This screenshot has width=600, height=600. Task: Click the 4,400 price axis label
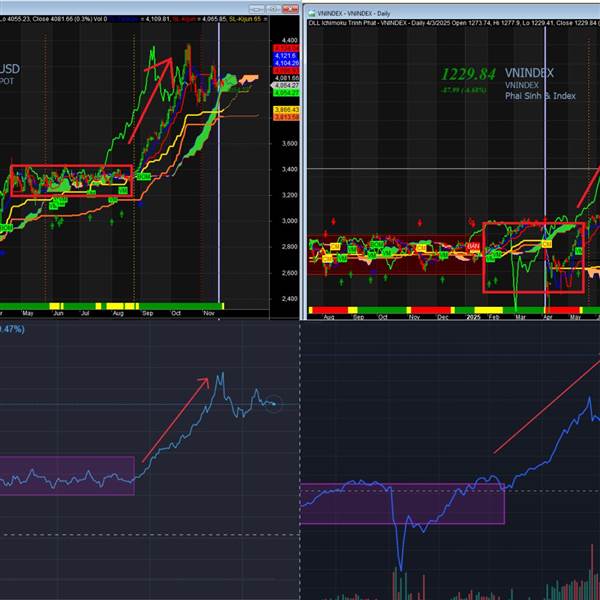pyautogui.click(x=289, y=40)
